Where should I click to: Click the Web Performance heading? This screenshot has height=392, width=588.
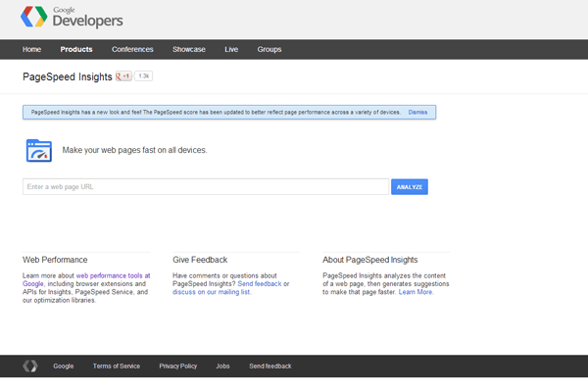tap(55, 260)
